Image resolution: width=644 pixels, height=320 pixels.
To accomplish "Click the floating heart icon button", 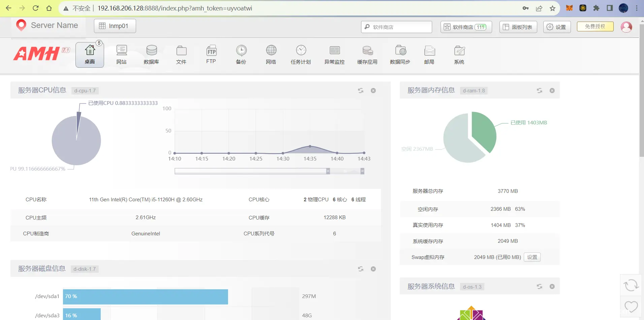I will [x=631, y=307].
